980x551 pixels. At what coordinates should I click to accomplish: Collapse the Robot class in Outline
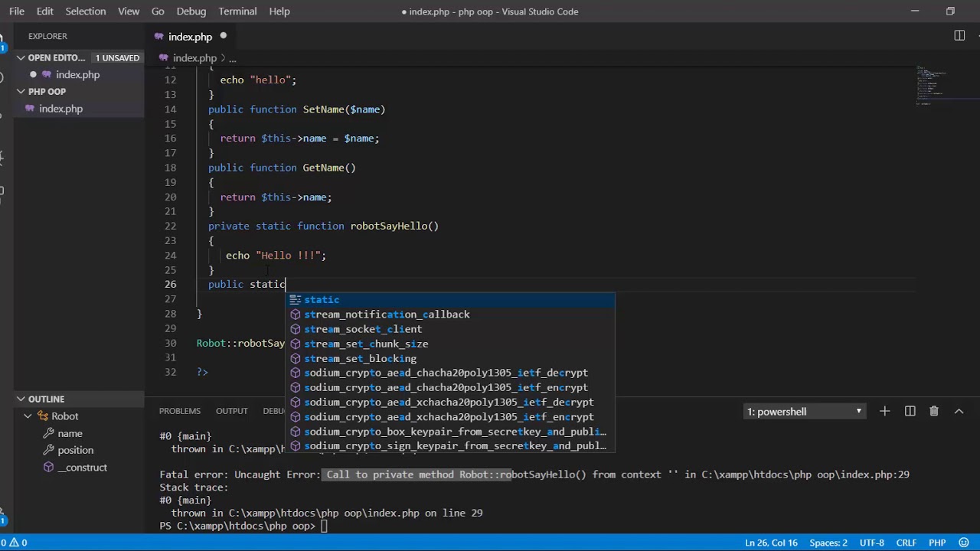(28, 416)
